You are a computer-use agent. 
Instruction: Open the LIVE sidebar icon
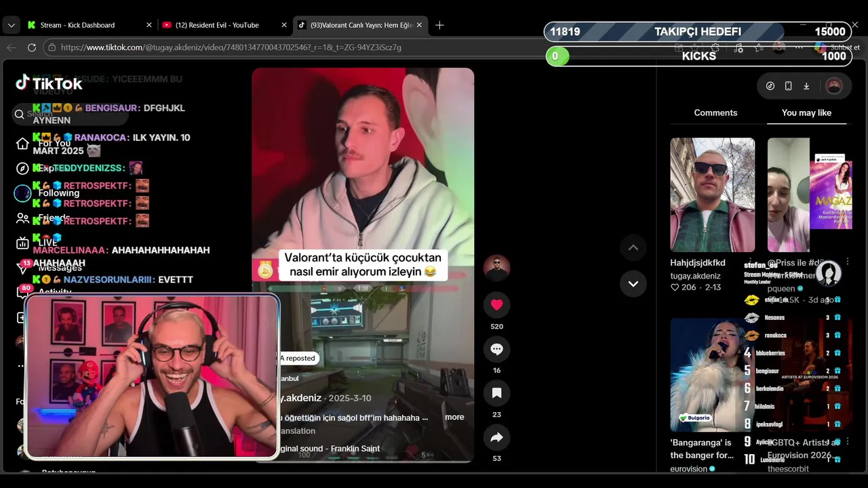click(22, 243)
